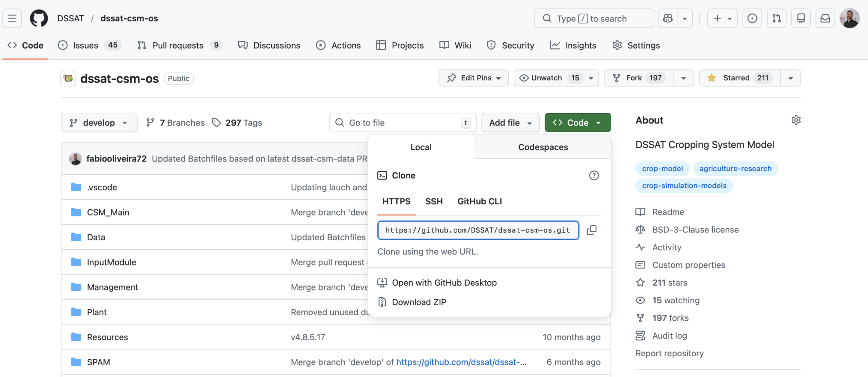Switch to the Codespaces tab
Screen dimensions: 868x377
[x=543, y=147]
